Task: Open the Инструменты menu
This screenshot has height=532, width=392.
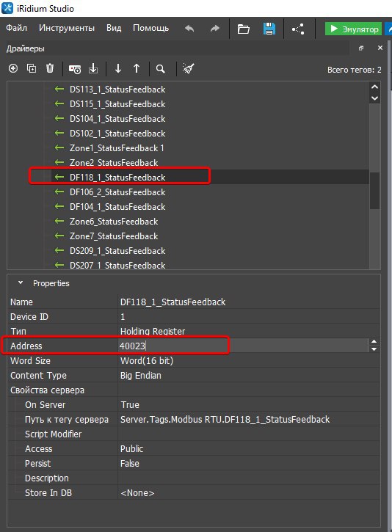Action: (x=67, y=28)
